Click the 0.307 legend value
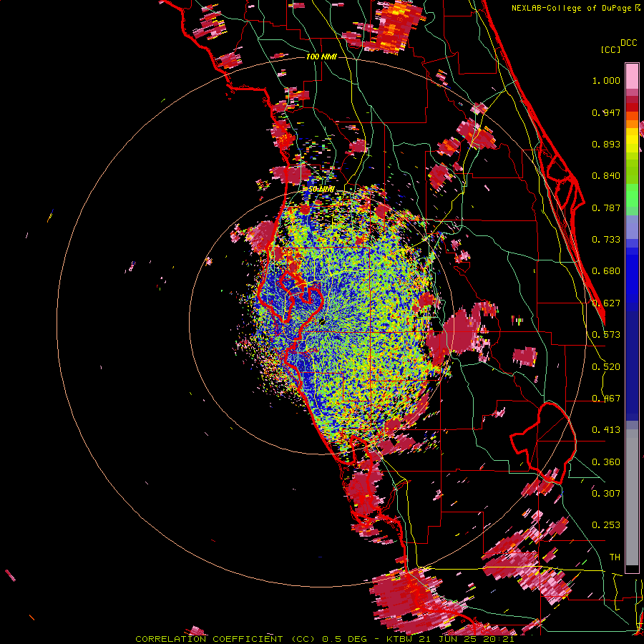644x644 pixels. pyautogui.click(x=606, y=493)
